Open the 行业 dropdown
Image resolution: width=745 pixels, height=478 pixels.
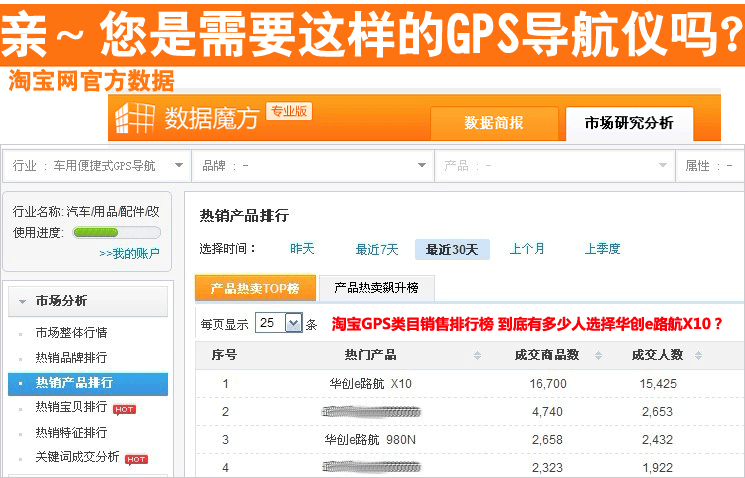(x=97, y=166)
